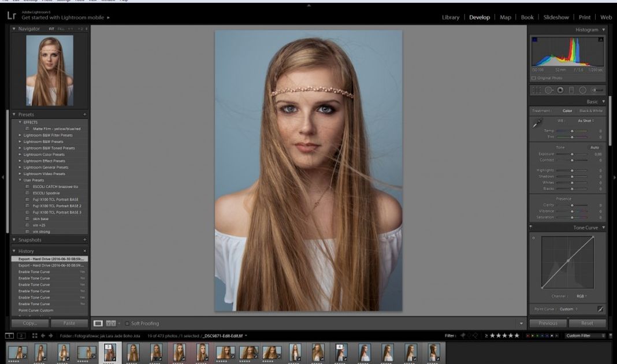Click the Exposure slider handle
The height and width of the screenshot is (364, 617).
click(572, 154)
